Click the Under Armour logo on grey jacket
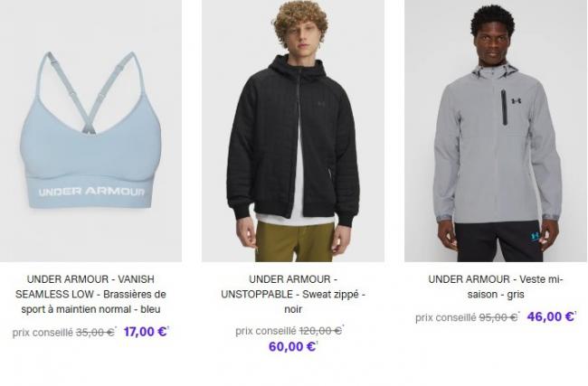Image resolution: width=588 pixels, height=386 pixels. tap(517, 101)
